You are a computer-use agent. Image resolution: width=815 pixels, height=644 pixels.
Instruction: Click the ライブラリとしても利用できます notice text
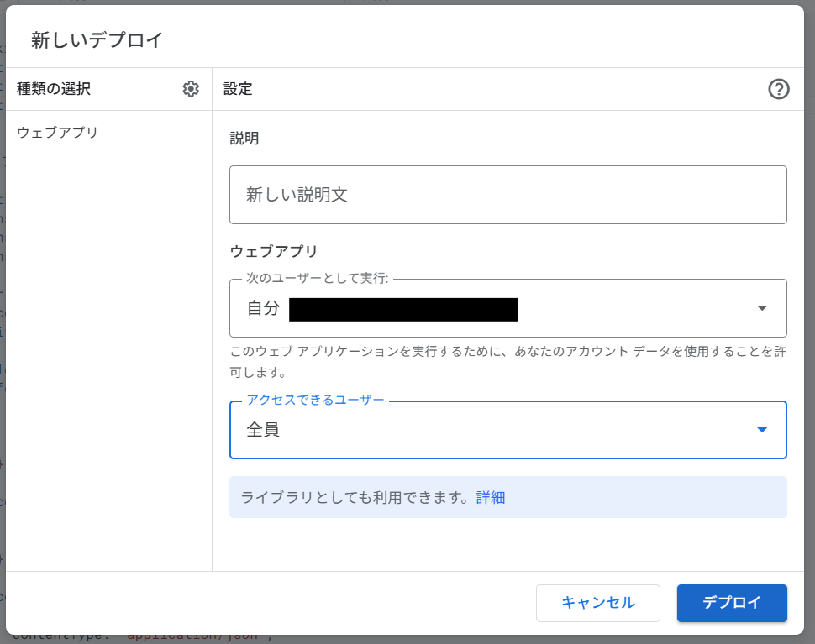point(355,498)
